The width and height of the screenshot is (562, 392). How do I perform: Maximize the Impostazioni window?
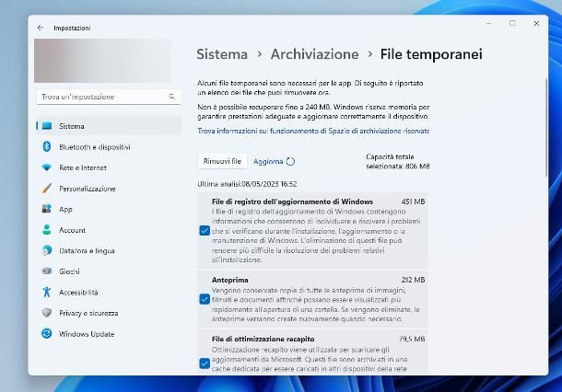(512, 23)
